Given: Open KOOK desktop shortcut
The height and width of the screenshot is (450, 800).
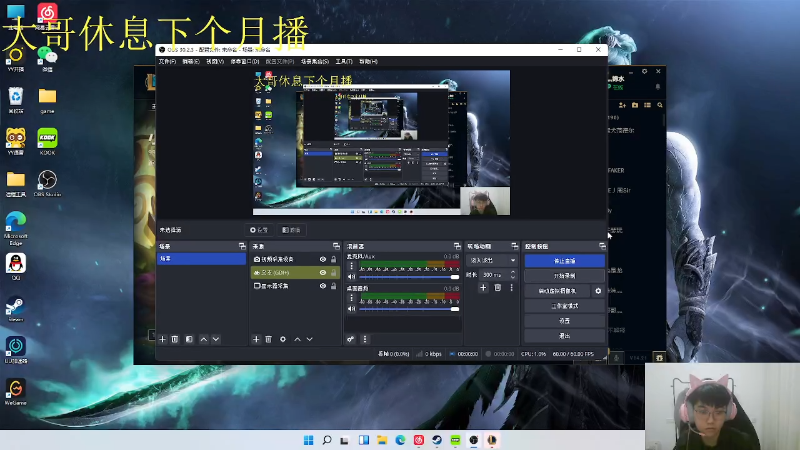Looking at the screenshot, I should coord(47,141).
